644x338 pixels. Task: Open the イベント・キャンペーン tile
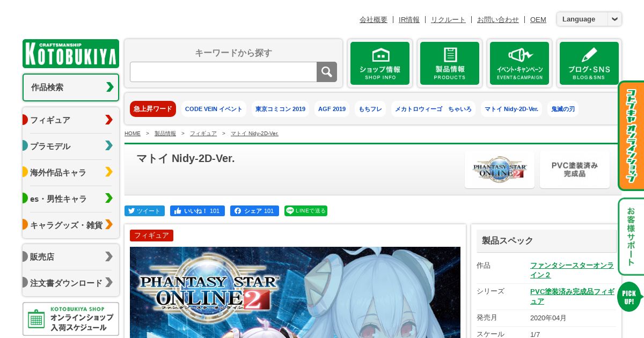(519, 63)
